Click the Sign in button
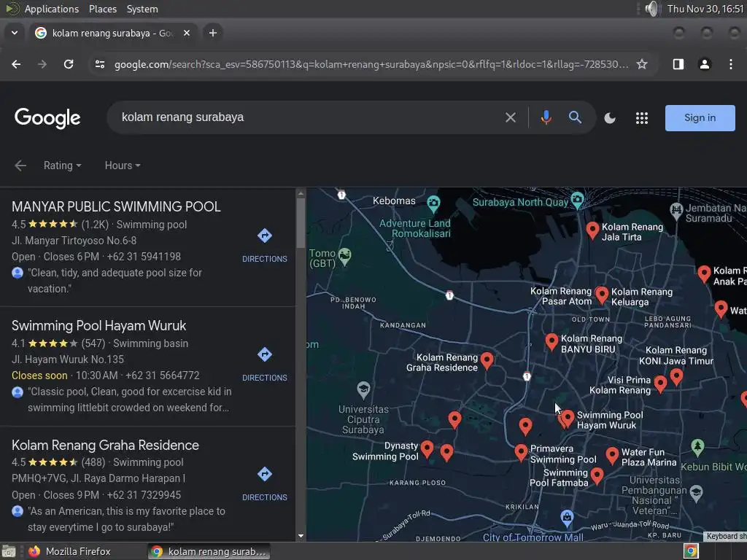The image size is (747, 560). tap(700, 118)
